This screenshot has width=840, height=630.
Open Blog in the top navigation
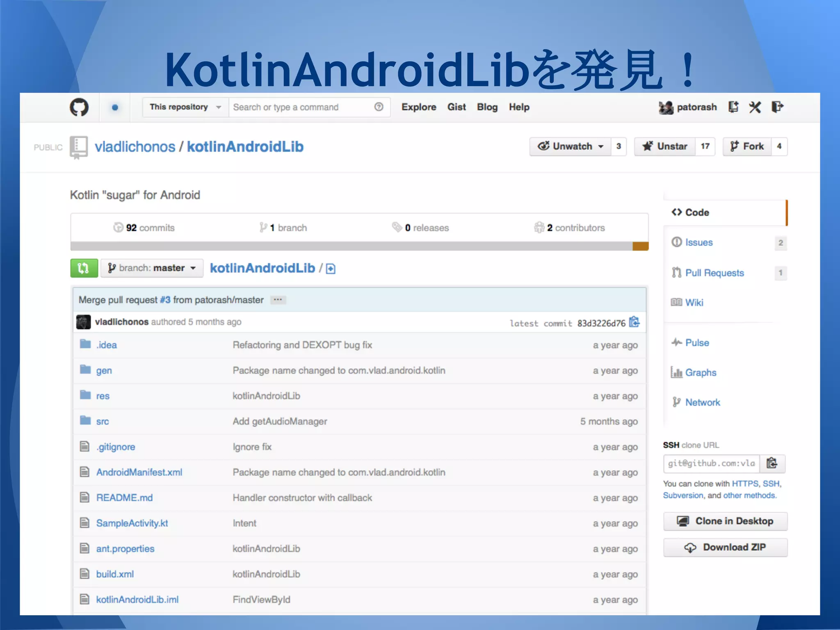[x=487, y=107]
